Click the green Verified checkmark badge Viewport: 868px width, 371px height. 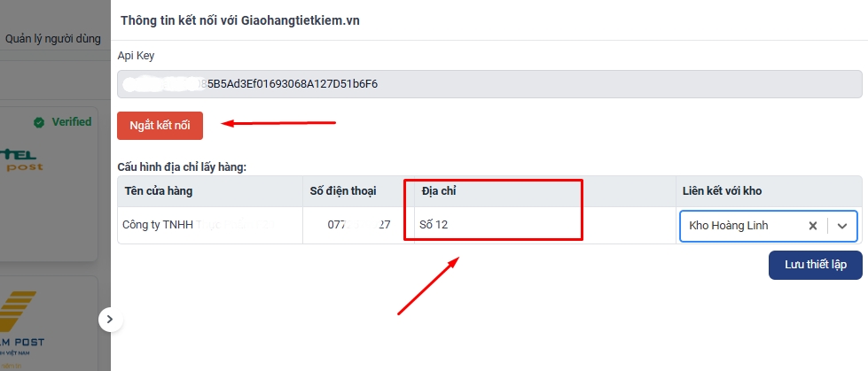tap(39, 122)
